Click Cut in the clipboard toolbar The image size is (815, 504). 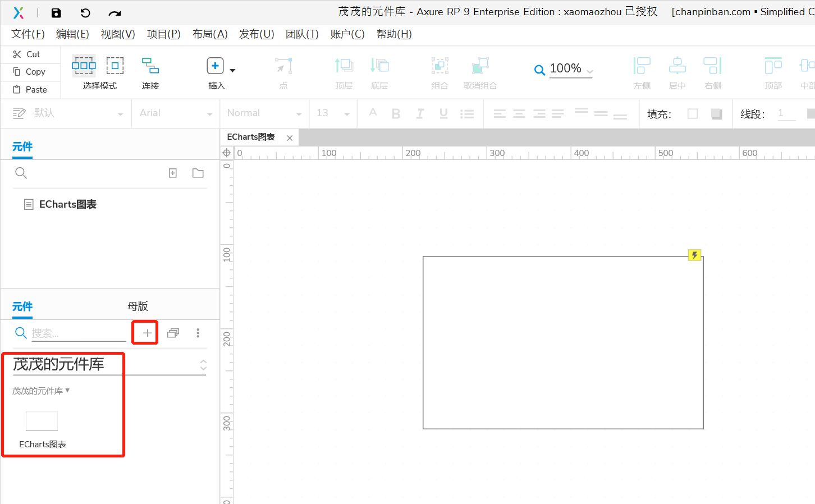pos(27,54)
